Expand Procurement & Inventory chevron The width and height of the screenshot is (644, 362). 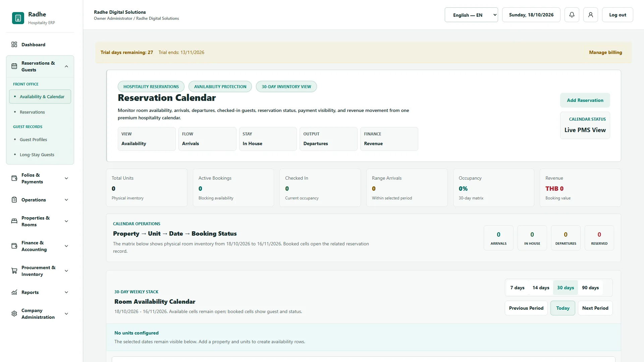(x=66, y=271)
